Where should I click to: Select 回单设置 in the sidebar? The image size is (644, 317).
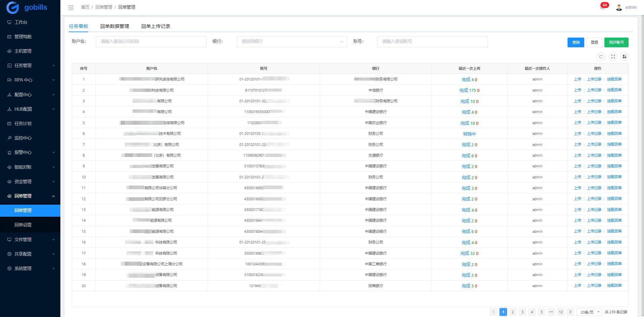(23, 225)
